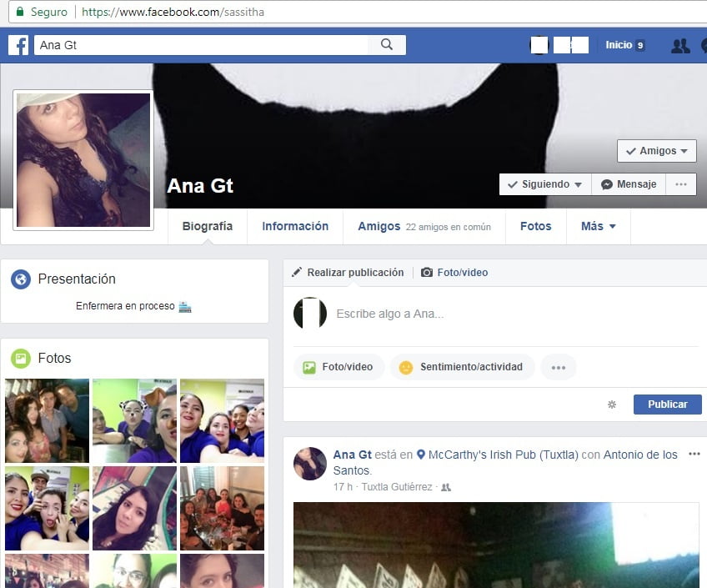Image resolution: width=707 pixels, height=588 pixels.
Task: Open restaurant table group photo thumbnail
Action: pyautogui.click(x=223, y=508)
